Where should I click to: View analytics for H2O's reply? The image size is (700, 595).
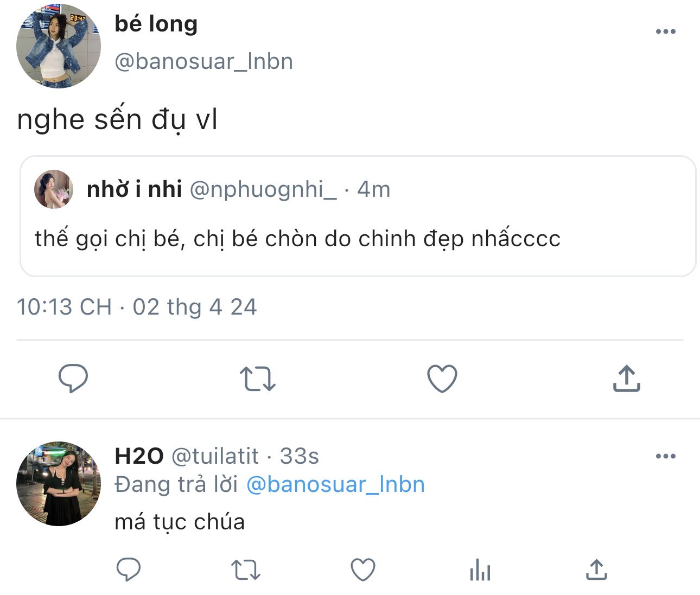click(480, 570)
